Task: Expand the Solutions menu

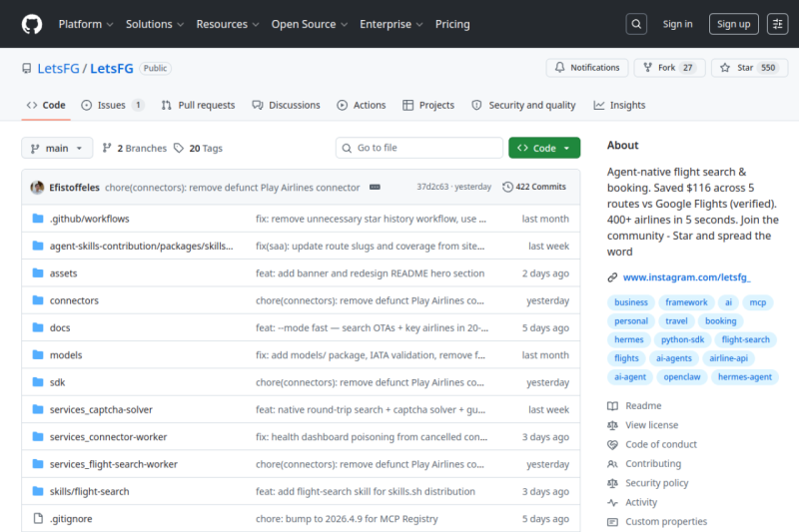Action: tap(155, 24)
